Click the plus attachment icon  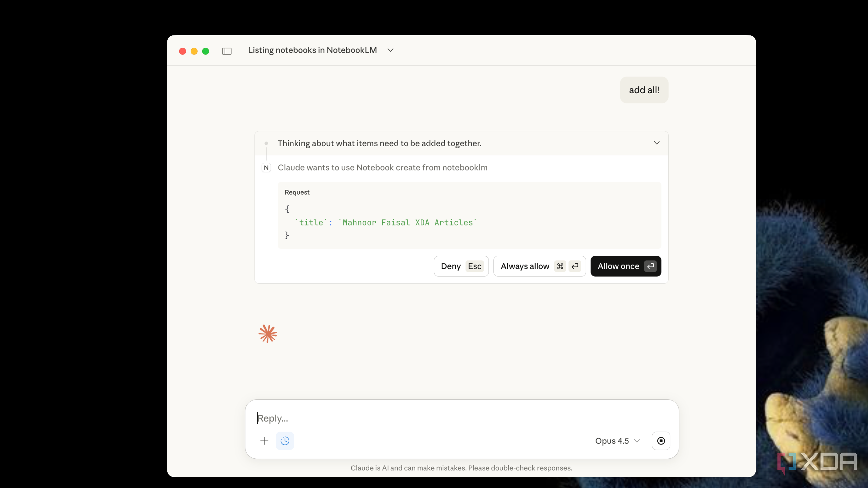pos(264,441)
